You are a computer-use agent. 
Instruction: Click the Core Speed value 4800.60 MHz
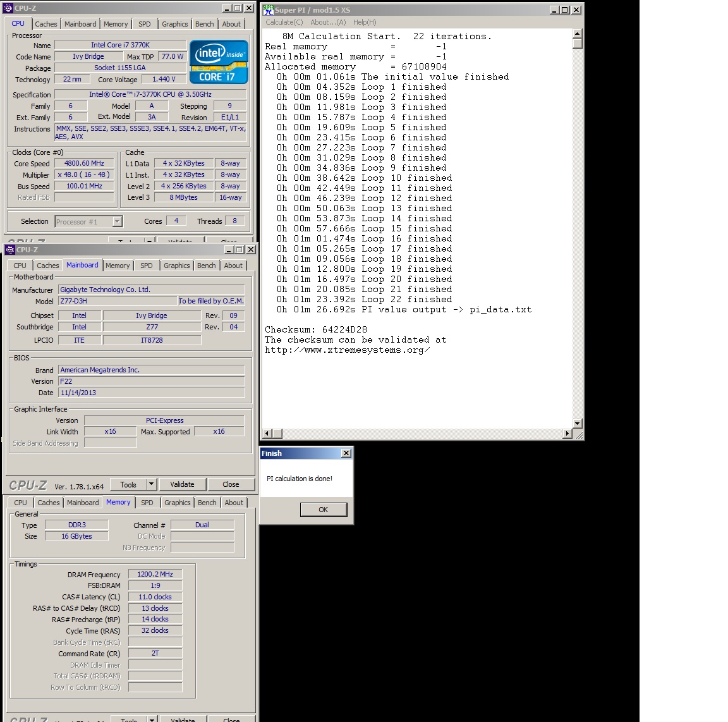84,164
